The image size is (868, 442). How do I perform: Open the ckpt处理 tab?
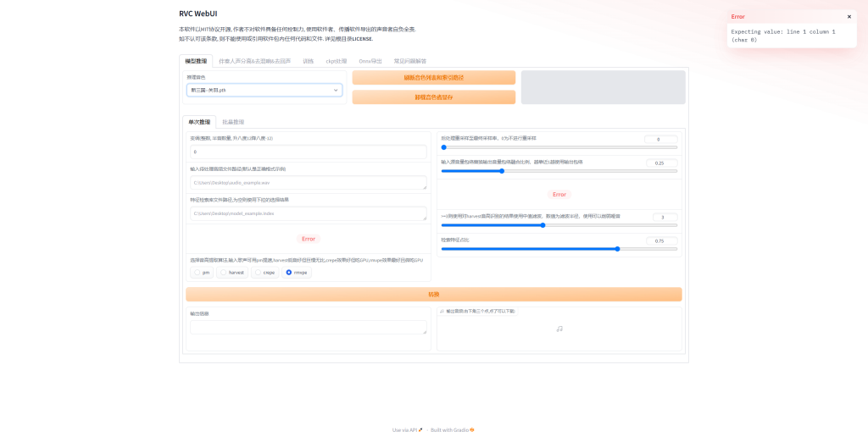(x=337, y=61)
